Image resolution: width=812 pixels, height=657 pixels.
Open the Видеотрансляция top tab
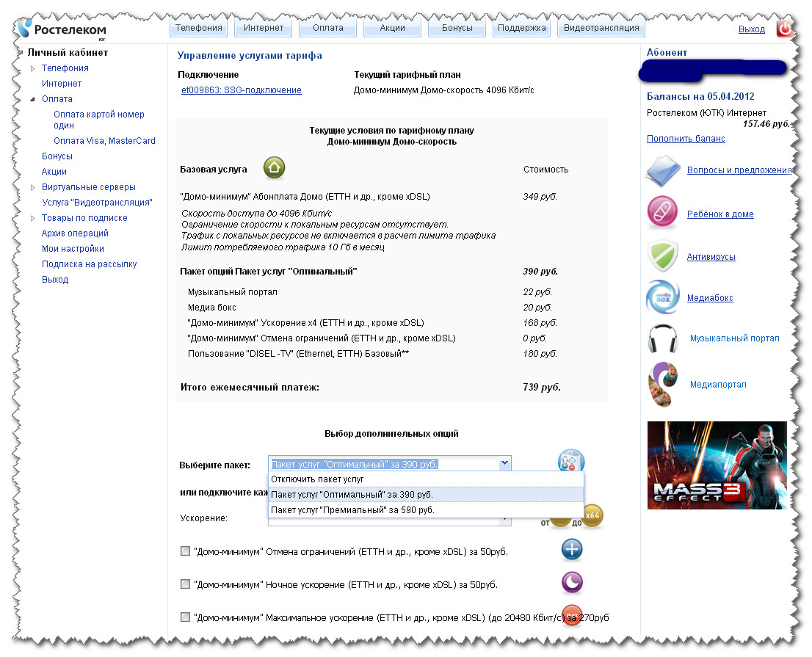tap(601, 28)
